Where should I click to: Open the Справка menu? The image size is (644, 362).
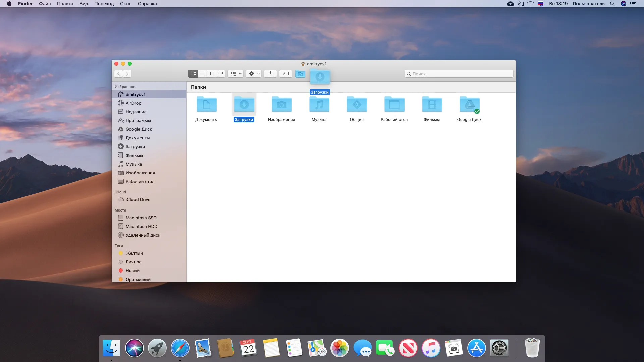pos(147,4)
